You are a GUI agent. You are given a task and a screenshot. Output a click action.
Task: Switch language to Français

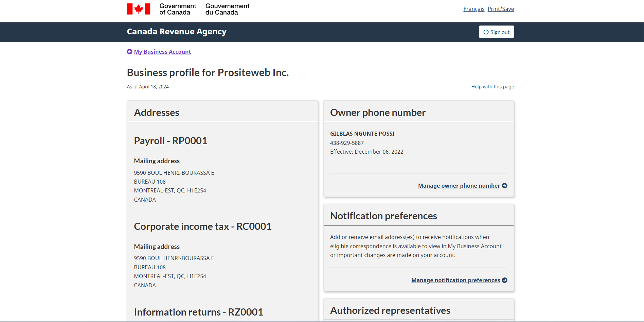pyautogui.click(x=474, y=9)
